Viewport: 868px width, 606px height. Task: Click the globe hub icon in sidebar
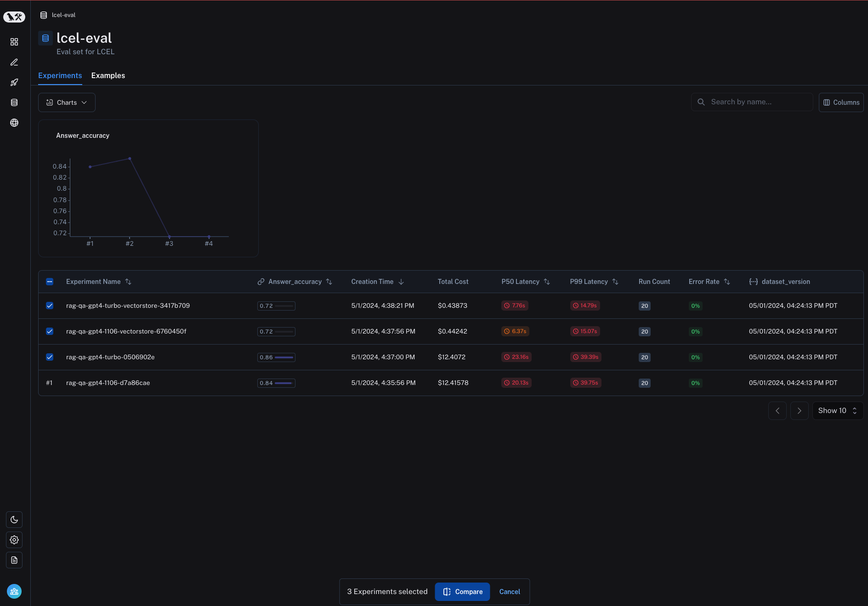coord(14,123)
